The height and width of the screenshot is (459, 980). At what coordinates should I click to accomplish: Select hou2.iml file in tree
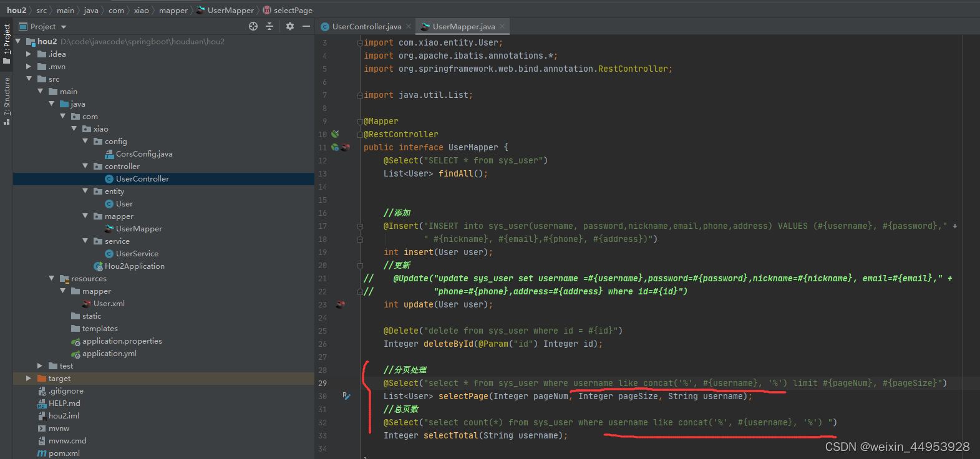(x=64, y=415)
